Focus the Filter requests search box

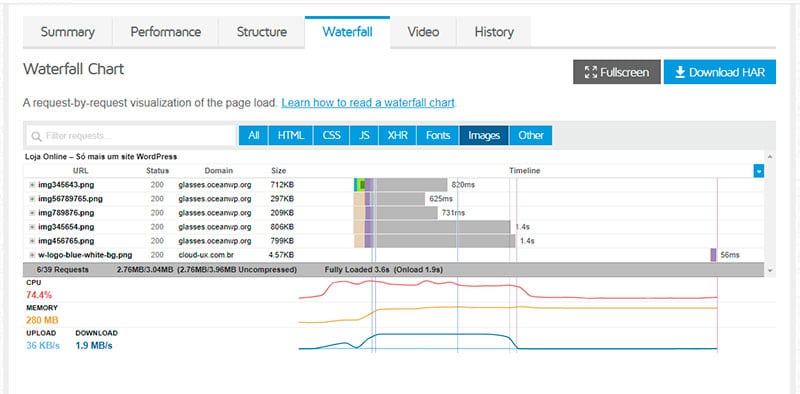coord(131,136)
